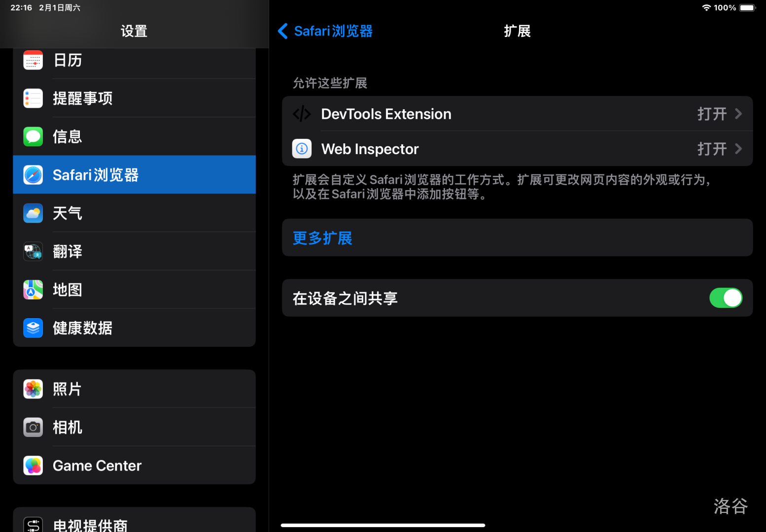Select the Messages (信息) green icon

(x=33, y=136)
